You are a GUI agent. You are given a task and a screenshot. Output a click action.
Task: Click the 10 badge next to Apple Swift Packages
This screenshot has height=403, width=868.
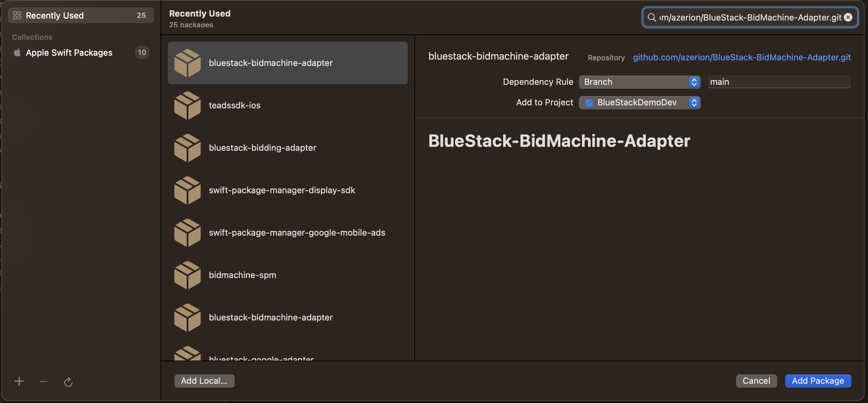coord(142,52)
